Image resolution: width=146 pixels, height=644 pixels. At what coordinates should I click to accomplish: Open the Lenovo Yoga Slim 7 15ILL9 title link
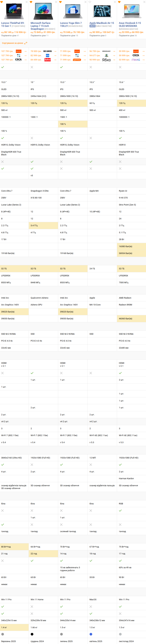[71, 24]
